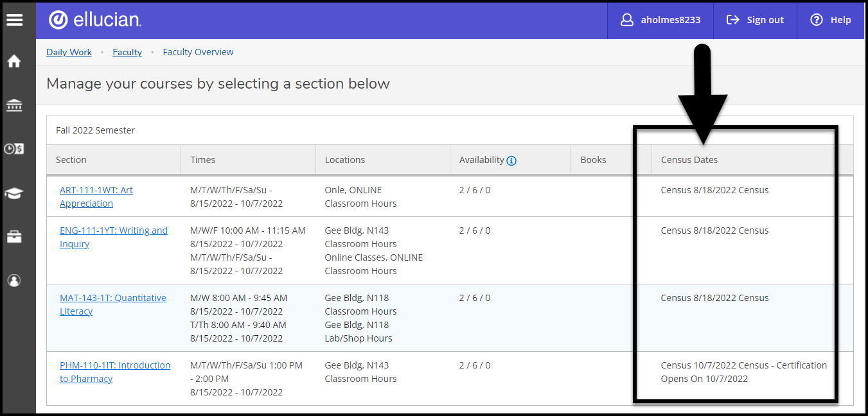Viewport: 868px width, 416px height.
Task: Follow the Daily Work breadcrumb link
Action: (x=69, y=52)
